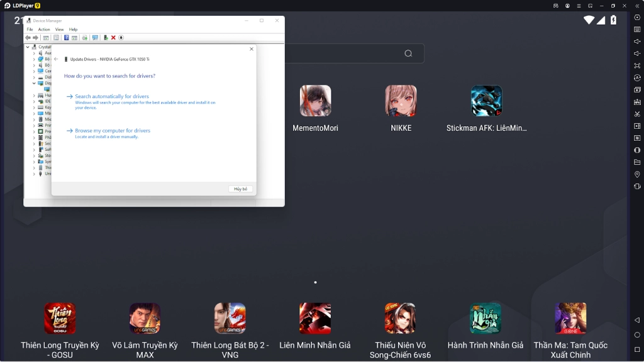Choose Browse my computer for drivers
Image resolution: width=644 pixels, height=362 pixels.
pyautogui.click(x=113, y=131)
